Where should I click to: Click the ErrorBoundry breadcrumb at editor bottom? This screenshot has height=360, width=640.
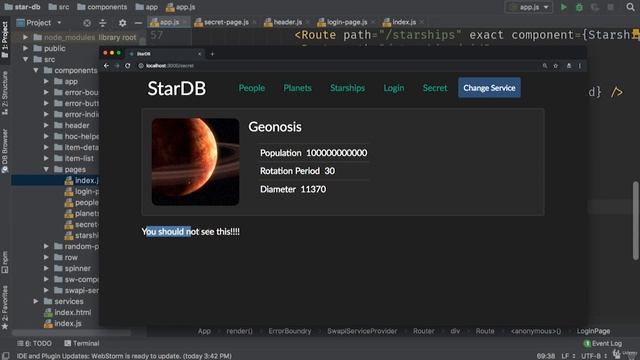pyautogui.click(x=289, y=331)
